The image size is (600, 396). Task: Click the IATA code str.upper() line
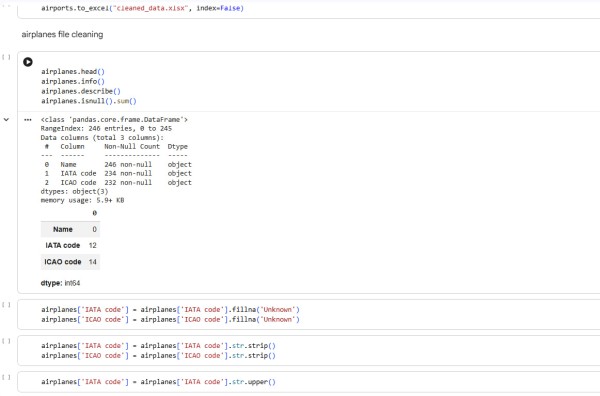(x=158, y=382)
